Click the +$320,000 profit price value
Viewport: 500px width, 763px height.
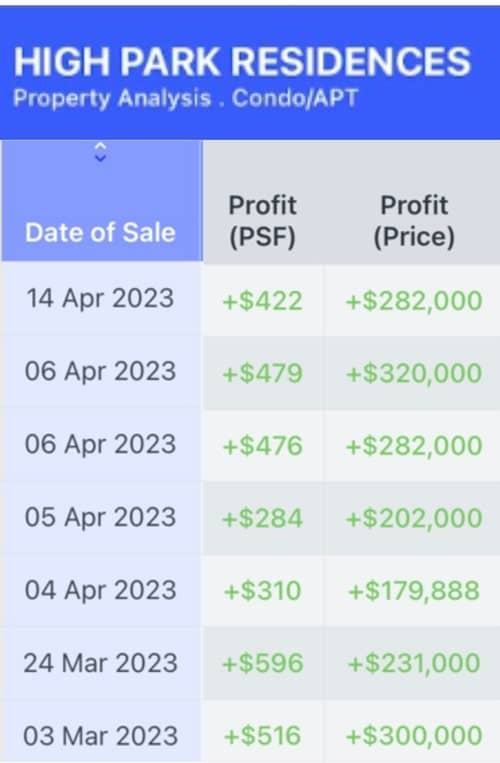click(414, 373)
